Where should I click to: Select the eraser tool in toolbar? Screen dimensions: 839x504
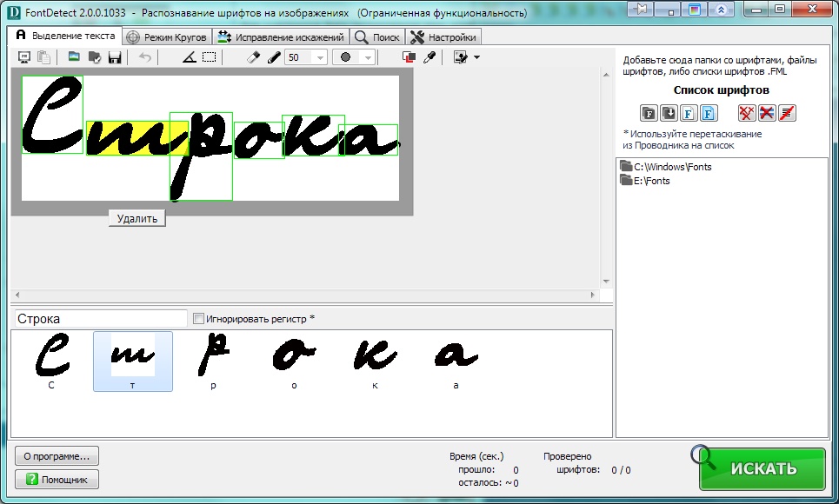tap(253, 57)
